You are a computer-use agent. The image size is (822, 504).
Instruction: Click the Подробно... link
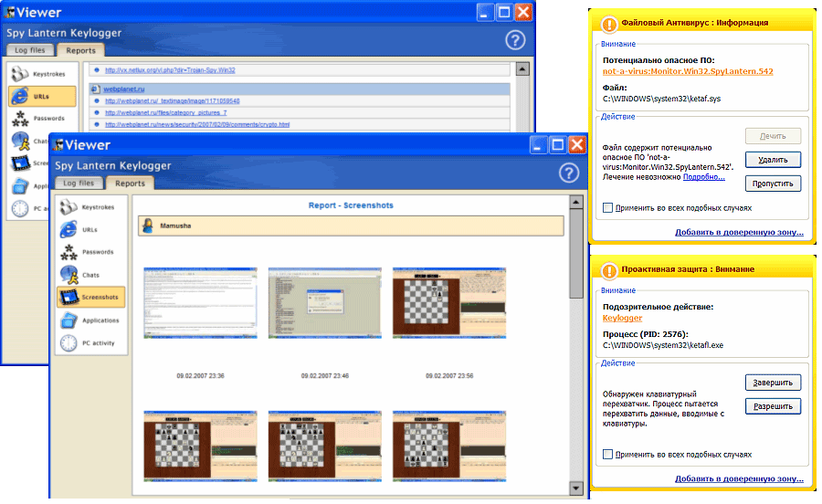click(x=704, y=177)
